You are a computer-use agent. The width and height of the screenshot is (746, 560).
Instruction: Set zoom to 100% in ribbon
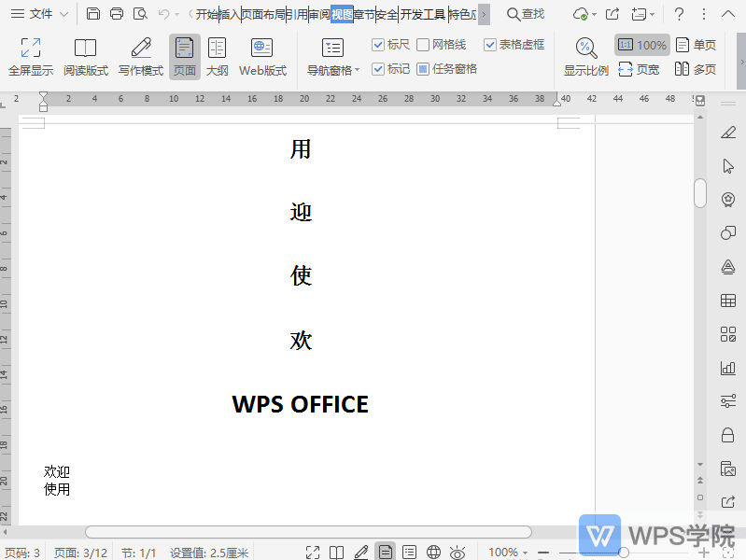pos(641,45)
